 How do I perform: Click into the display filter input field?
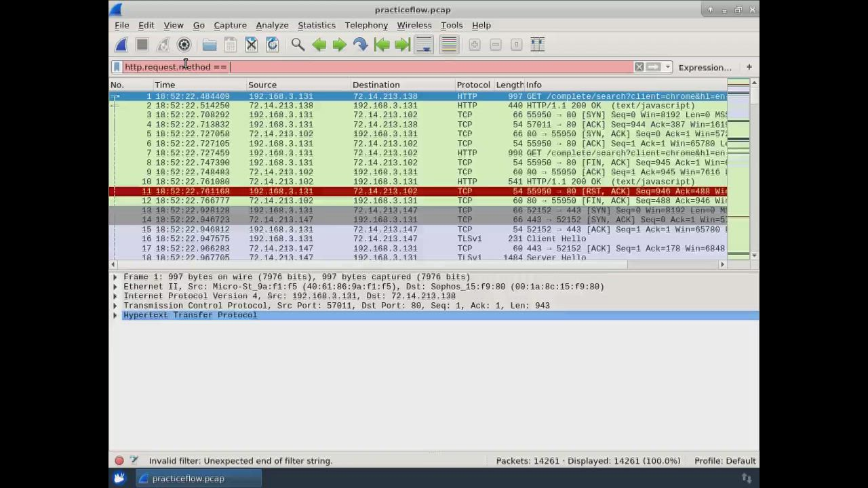tap(377, 67)
